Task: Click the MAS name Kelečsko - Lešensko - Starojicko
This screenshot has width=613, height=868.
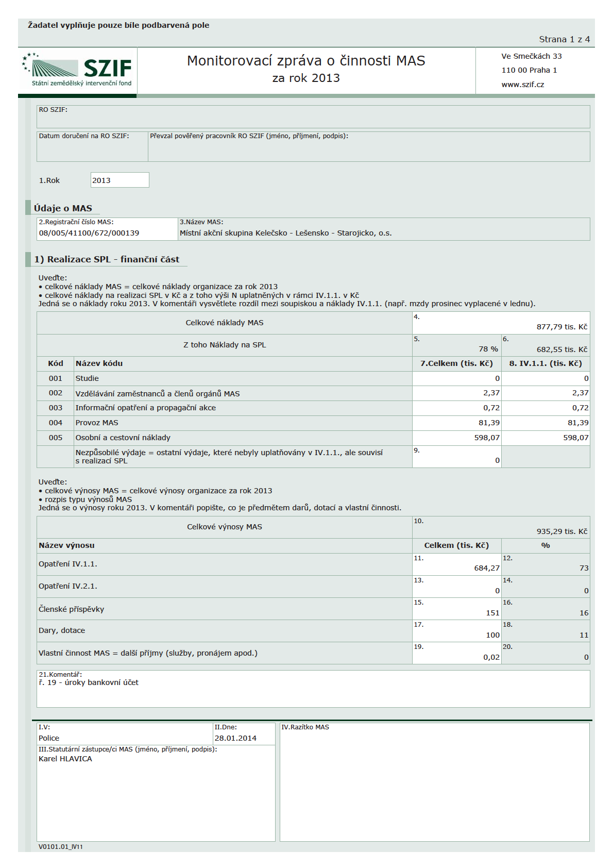Action: click(x=286, y=233)
